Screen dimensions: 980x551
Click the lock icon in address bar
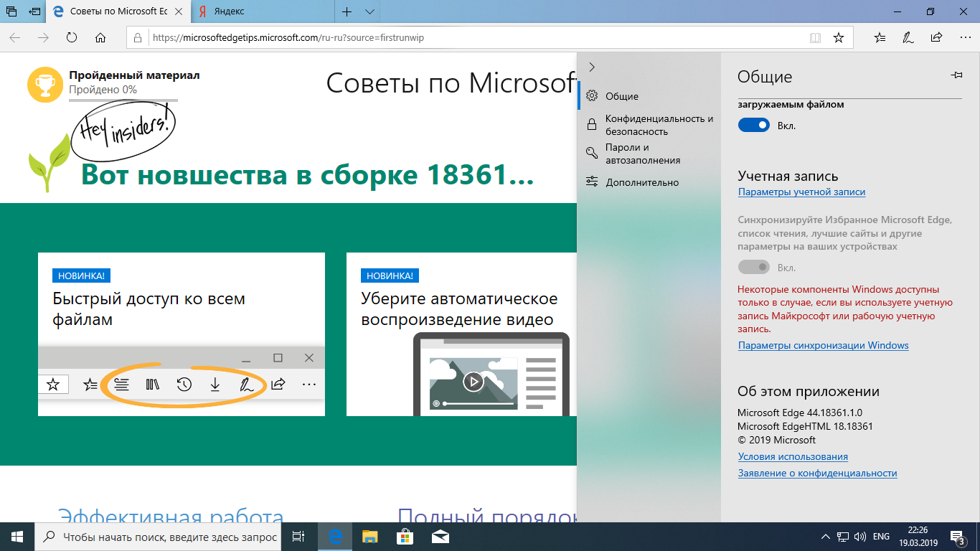tap(138, 37)
